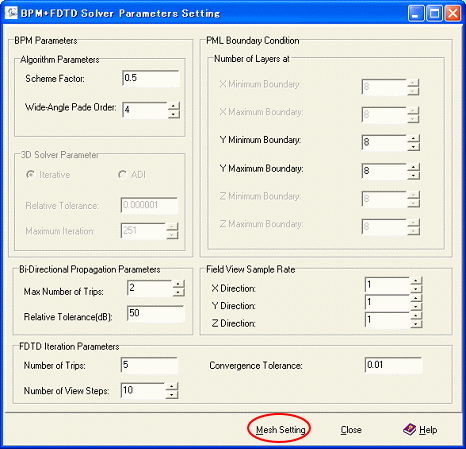Click the Y Direction sample rate field
Viewport: 466px width, 449px height.
coord(387,303)
